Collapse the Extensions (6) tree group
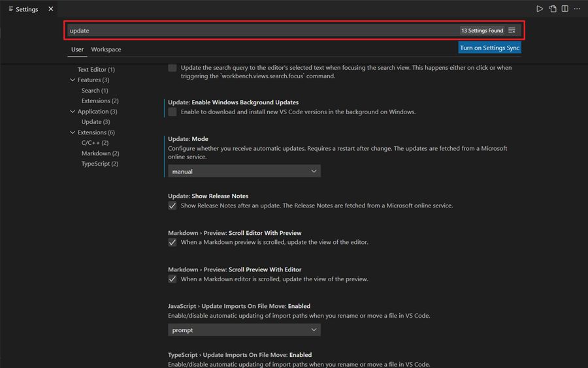588x368 pixels. [73, 132]
